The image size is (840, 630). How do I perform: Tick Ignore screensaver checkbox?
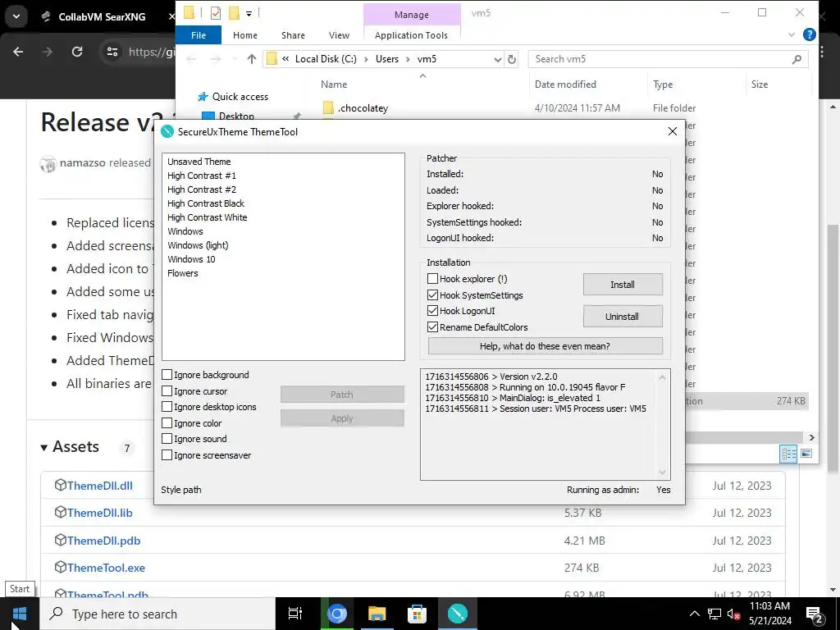tap(167, 454)
